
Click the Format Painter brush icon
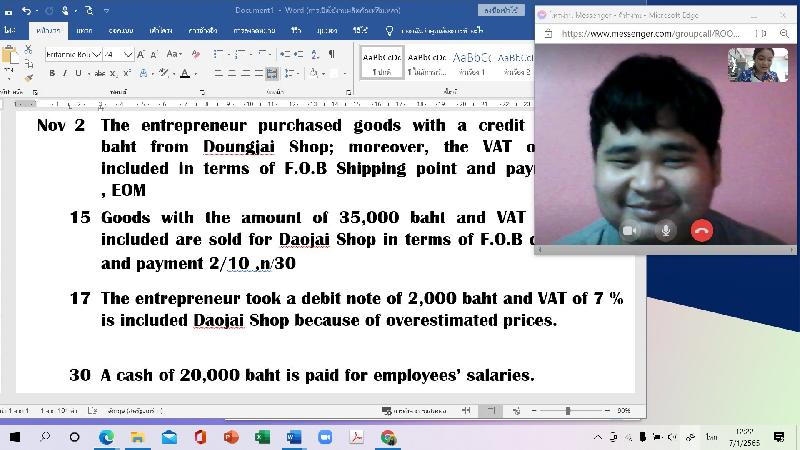pos(28,77)
